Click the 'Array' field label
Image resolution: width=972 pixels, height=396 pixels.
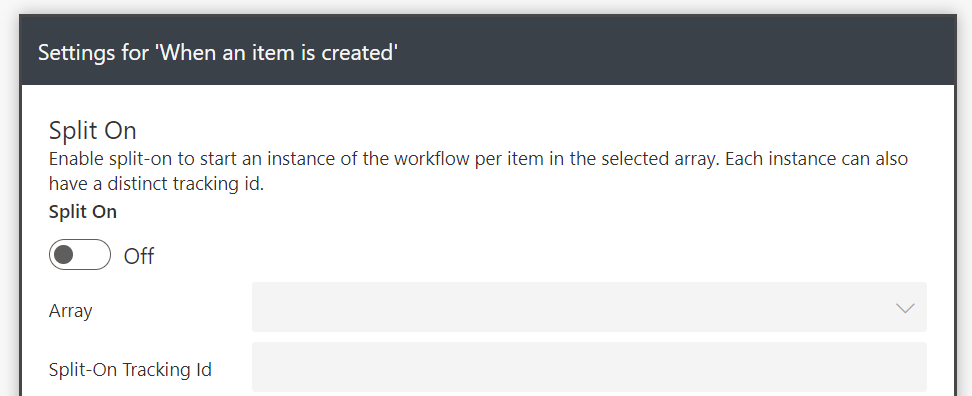point(71,310)
